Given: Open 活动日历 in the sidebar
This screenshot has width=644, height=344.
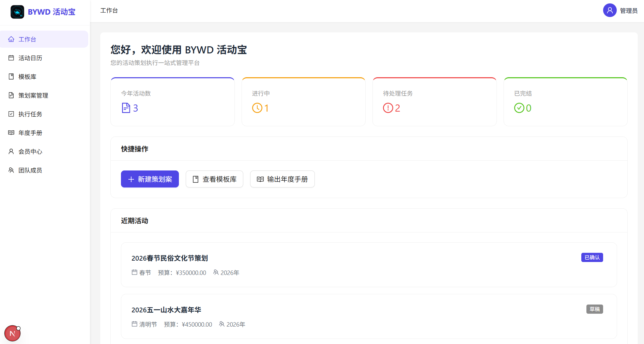Looking at the screenshot, I should [x=44, y=58].
